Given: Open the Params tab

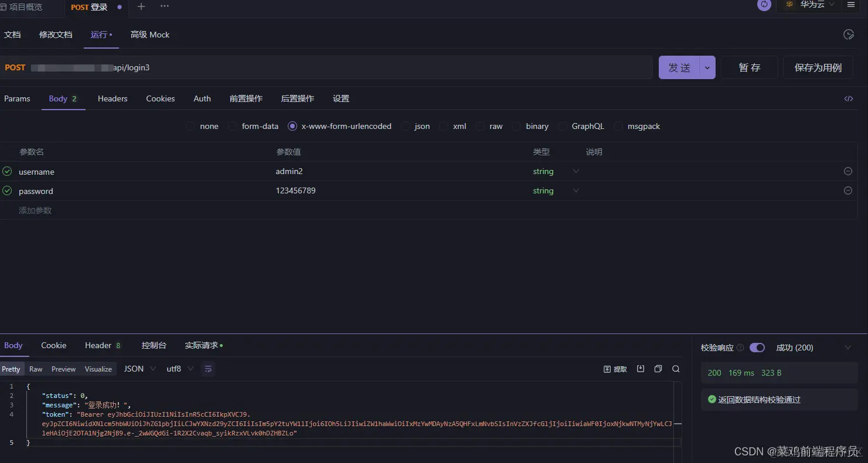Looking at the screenshot, I should tap(17, 98).
